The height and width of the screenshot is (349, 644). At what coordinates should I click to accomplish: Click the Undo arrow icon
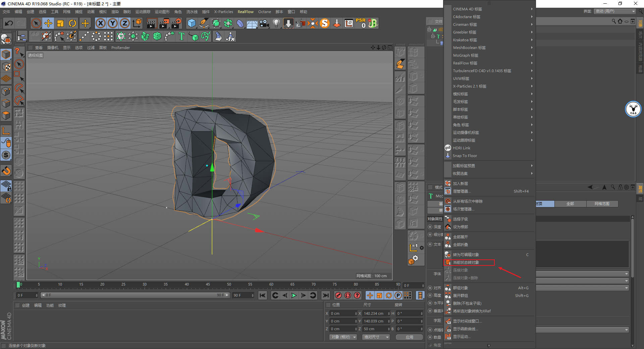pyautogui.click(x=9, y=23)
